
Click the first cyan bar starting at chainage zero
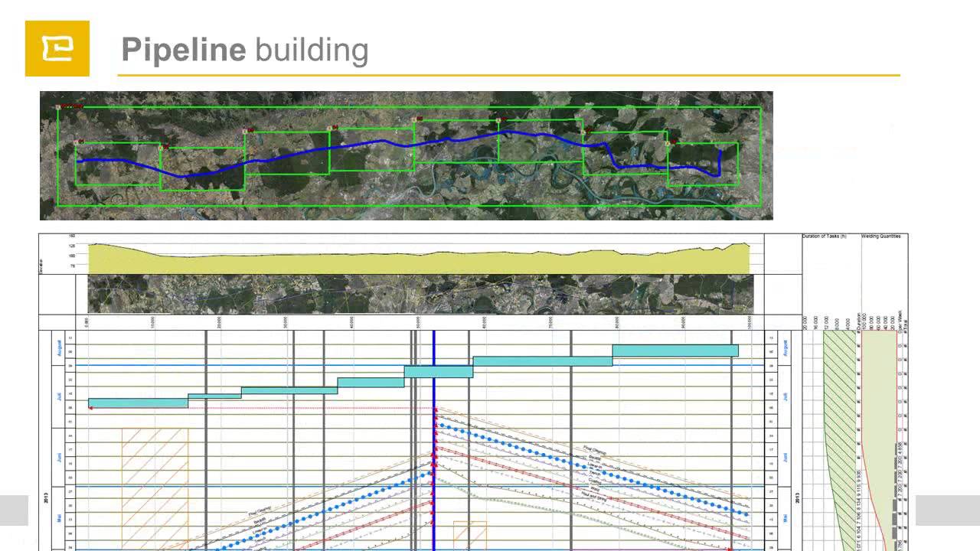coord(138,403)
